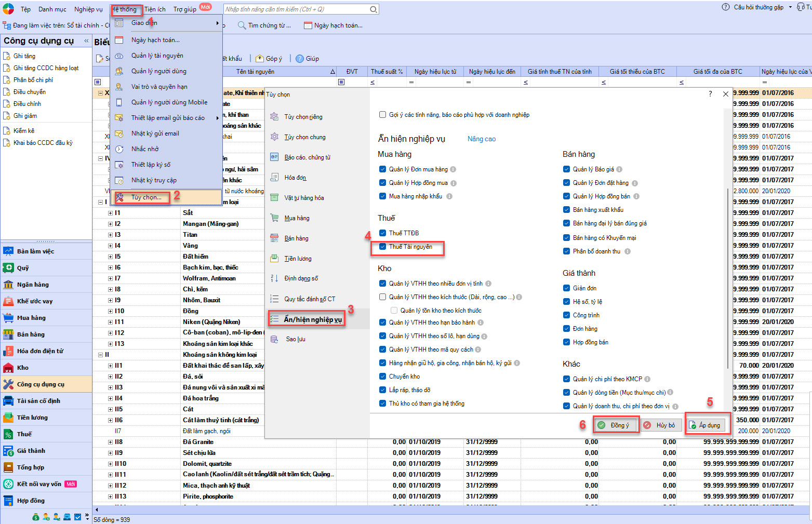Expand the I1 Sắt tree row
Viewport: 812px width, 524px height.
click(x=110, y=213)
